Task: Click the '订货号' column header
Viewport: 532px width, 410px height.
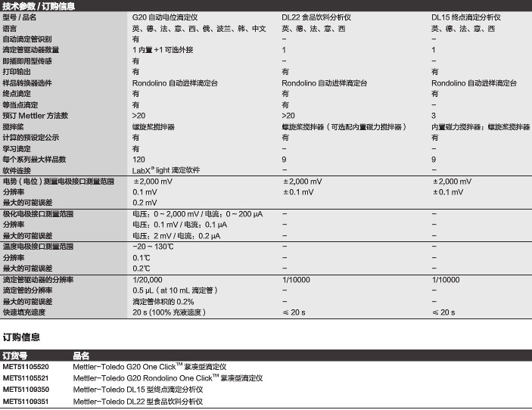Action: point(15,356)
